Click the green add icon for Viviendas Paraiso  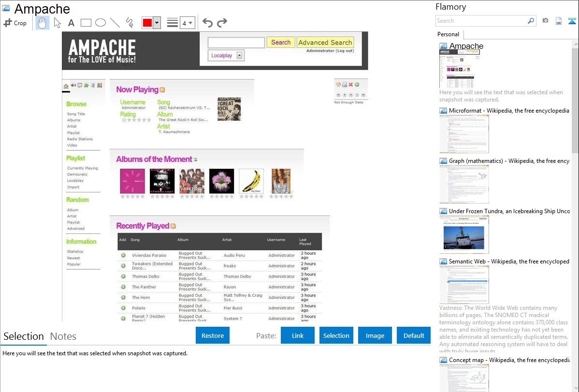[x=123, y=255]
